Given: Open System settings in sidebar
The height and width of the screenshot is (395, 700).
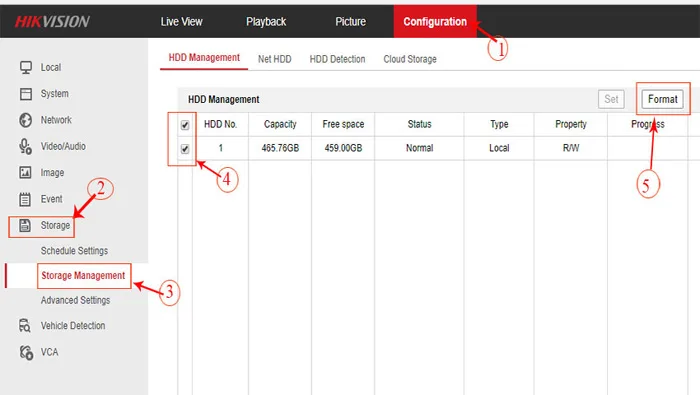Looking at the screenshot, I should click(x=54, y=94).
